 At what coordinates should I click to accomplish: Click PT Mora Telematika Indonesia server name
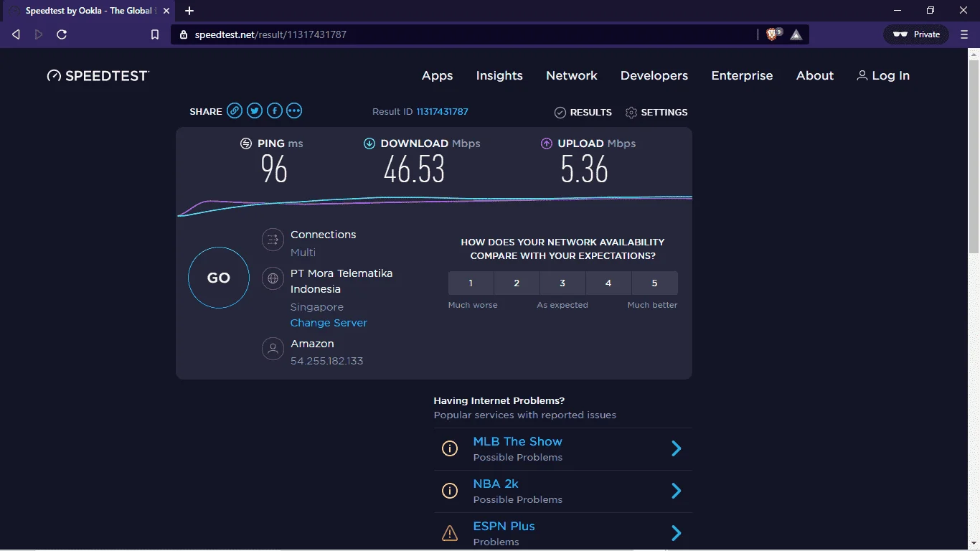click(341, 281)
